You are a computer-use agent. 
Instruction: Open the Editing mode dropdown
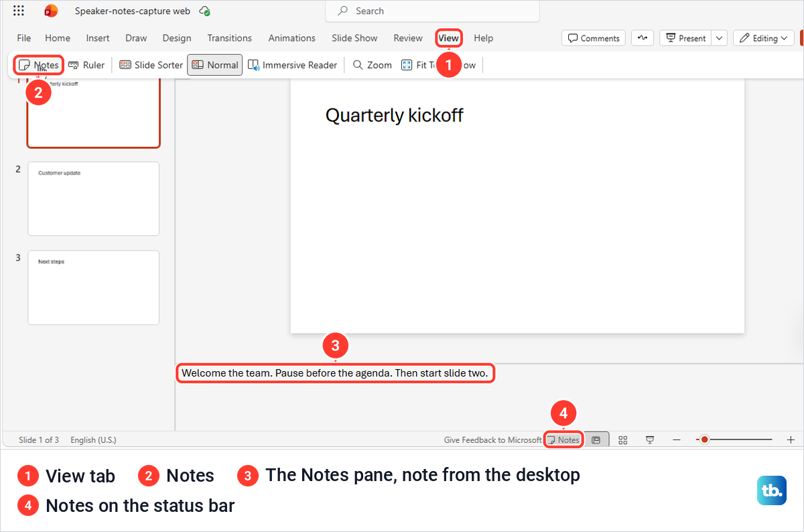764,38
